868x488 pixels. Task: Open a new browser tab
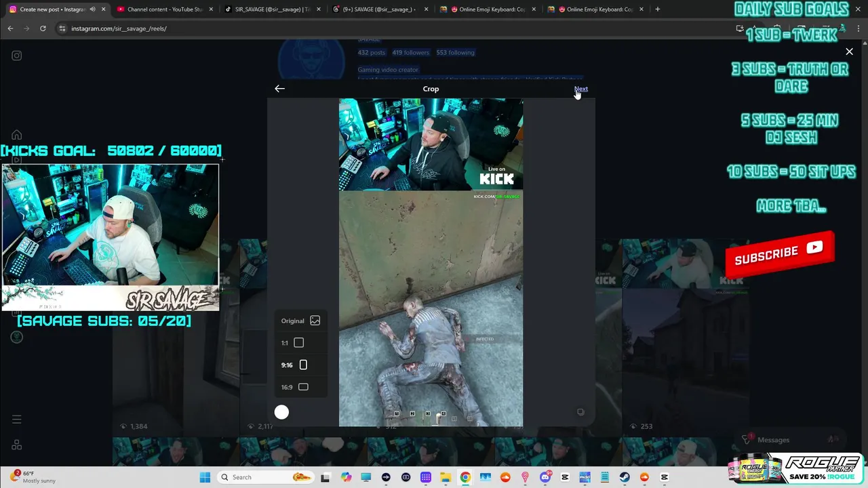[x=657, y=9]
